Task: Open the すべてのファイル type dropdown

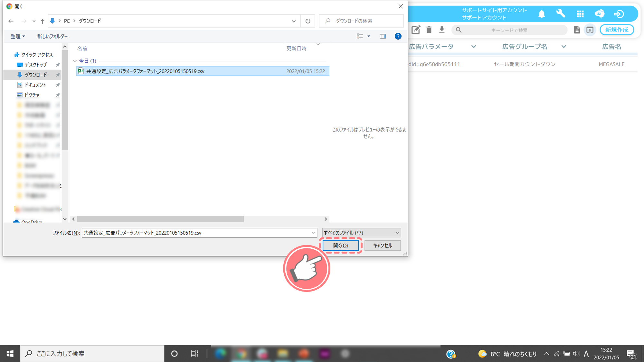Action: (362, 233)
